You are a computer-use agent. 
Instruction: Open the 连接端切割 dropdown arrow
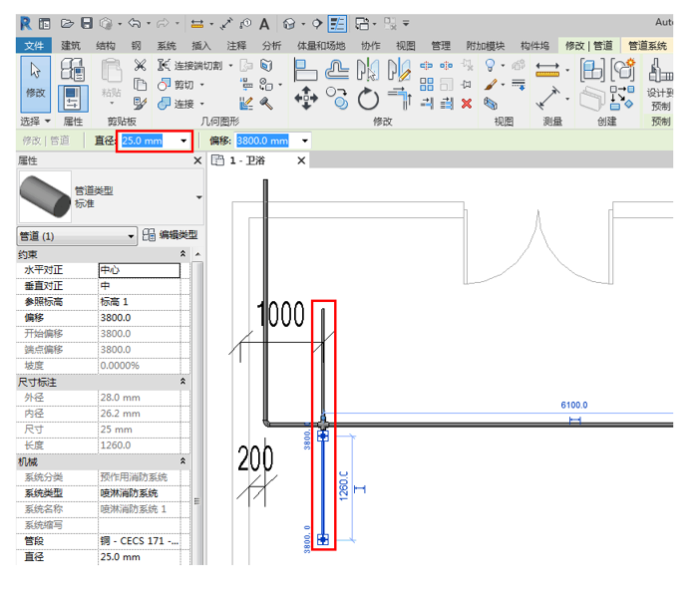tap(230, 66)
